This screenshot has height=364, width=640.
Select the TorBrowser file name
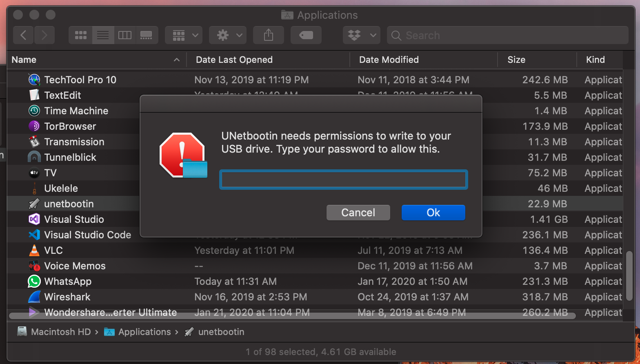pos(70,126)
